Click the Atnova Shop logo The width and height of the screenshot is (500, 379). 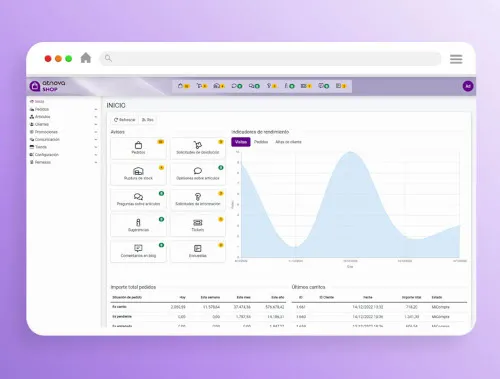(47, 86)
